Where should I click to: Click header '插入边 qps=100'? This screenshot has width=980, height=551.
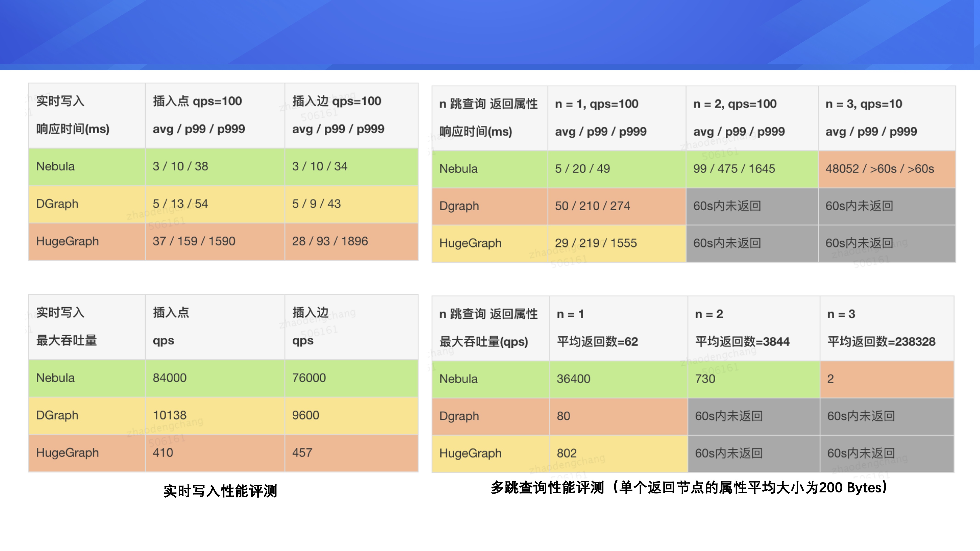click(337, 101)
